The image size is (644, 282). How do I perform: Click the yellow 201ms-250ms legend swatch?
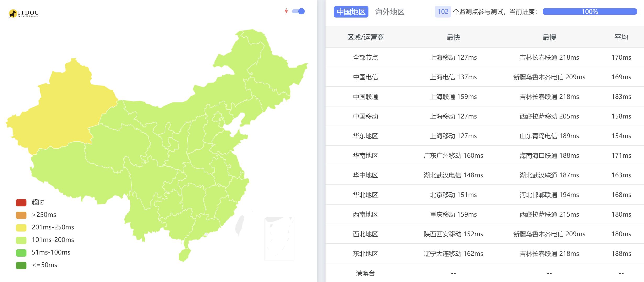pyautogui.click(x=21, y=228)
